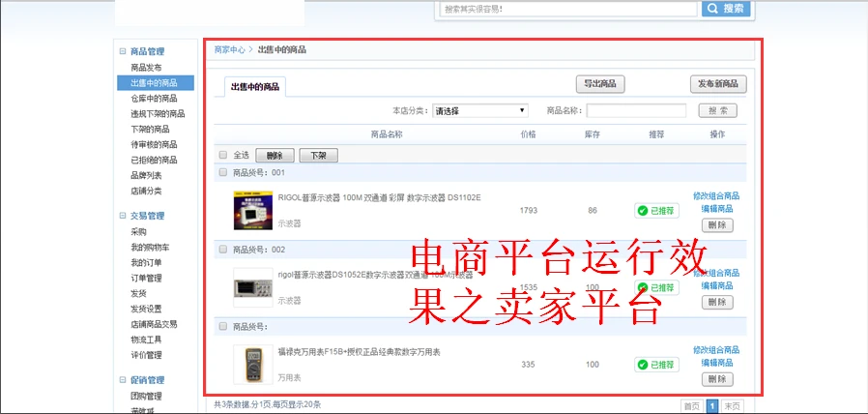Open 物流工具 in the sidebar

click(x=146, y=340)
